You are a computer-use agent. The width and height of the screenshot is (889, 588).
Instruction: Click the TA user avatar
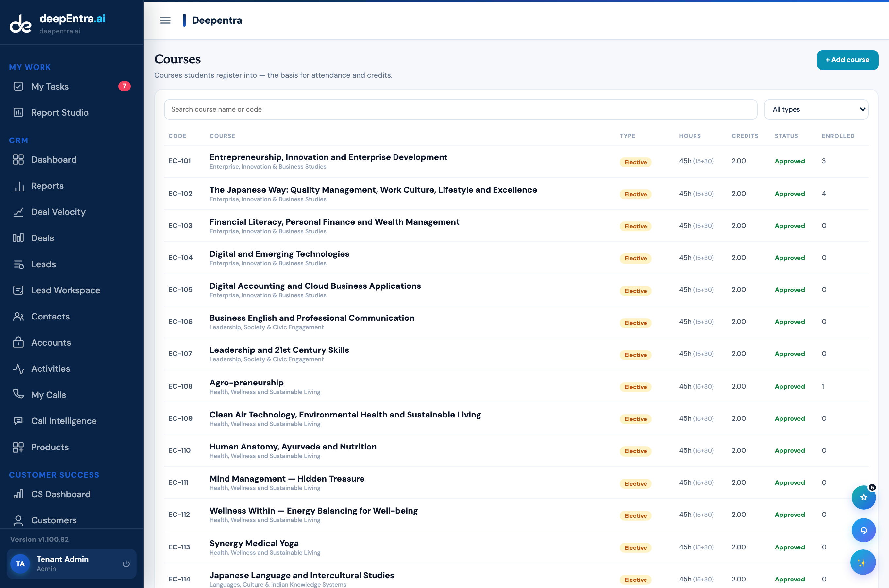pos(20,563)
